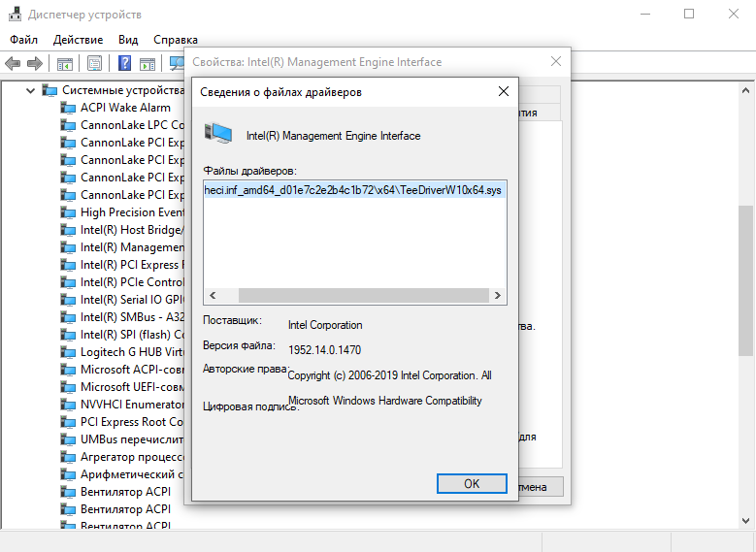Click the left arrow of driver files scrollbar
This screenshot has width=756, height=552.
point(213,296)
